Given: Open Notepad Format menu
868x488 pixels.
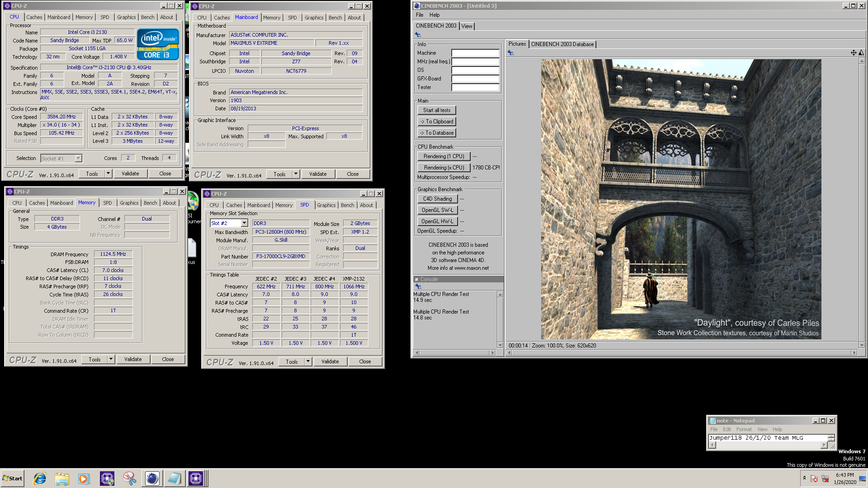Looking at the screenshot, I should [x=744, y=429].
